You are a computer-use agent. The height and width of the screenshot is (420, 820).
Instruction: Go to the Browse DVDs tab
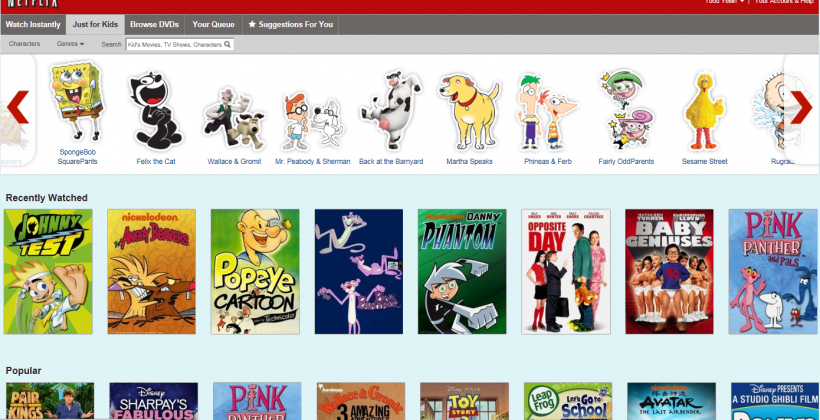[154, 25]
